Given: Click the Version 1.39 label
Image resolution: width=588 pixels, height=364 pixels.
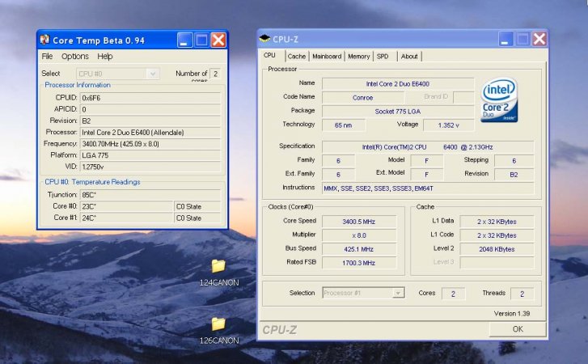Looking at the screenshot, I should pos(511,313).
